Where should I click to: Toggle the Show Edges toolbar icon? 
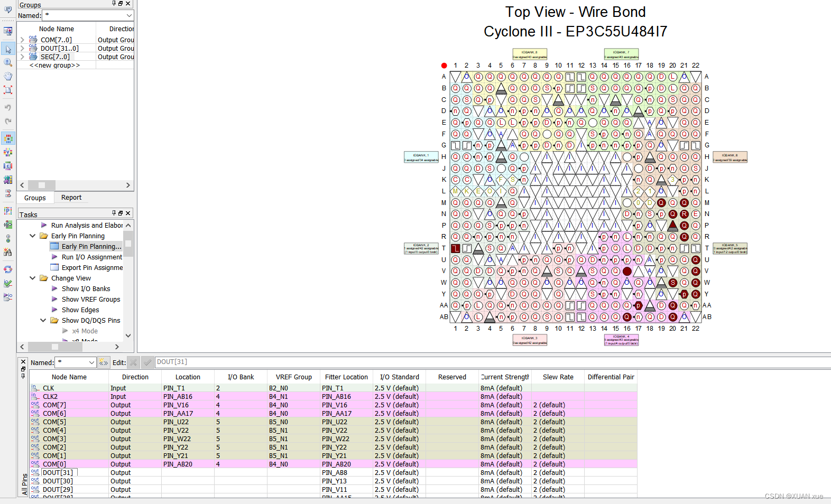click(8, 166)
